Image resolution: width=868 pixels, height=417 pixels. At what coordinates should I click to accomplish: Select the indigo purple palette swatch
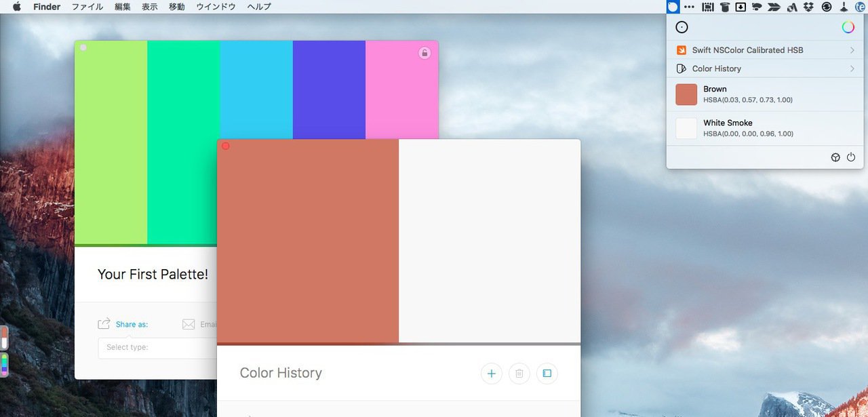(329, 90)
